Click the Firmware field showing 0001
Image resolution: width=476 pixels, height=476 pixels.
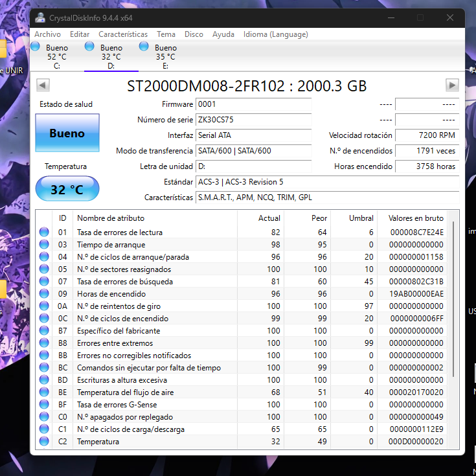click(x=253, y=104)
